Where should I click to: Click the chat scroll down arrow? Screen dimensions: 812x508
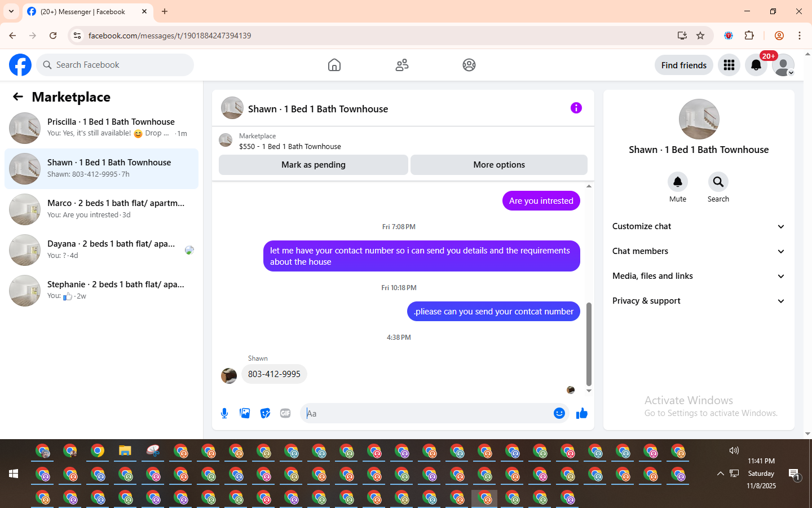click(x=589, y=391)
